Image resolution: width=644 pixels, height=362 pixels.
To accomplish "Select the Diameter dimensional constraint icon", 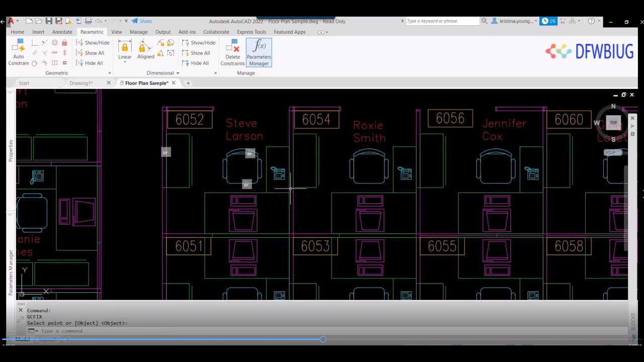I will [171, 43].
